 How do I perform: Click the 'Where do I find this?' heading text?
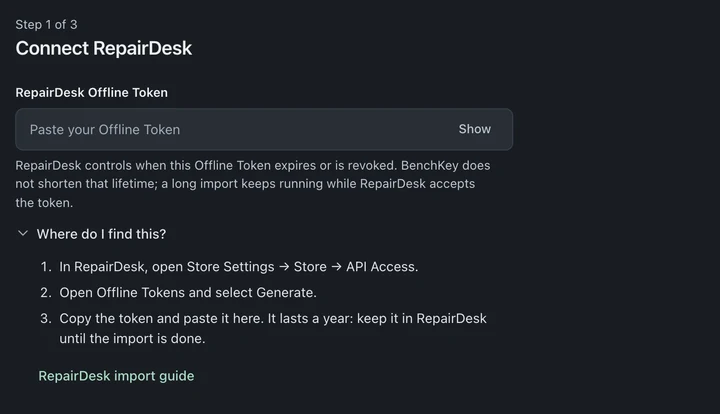[x=101, y=234]
